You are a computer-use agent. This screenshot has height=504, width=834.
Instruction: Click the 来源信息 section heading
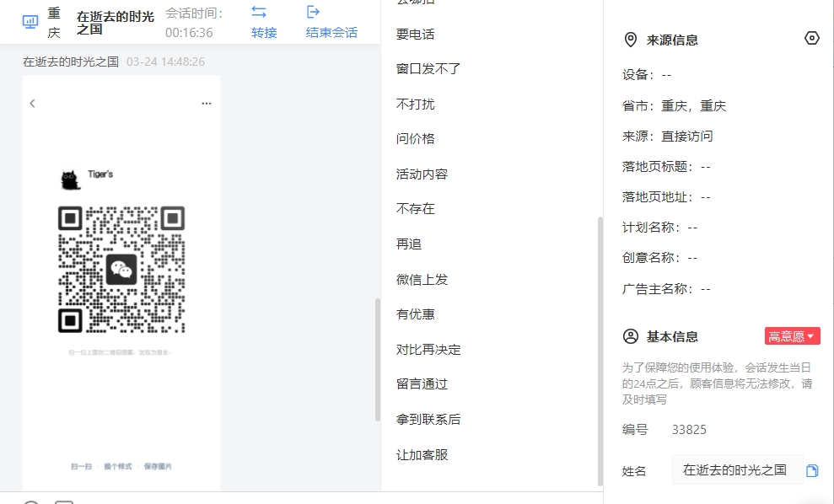(x=672, y=40)
